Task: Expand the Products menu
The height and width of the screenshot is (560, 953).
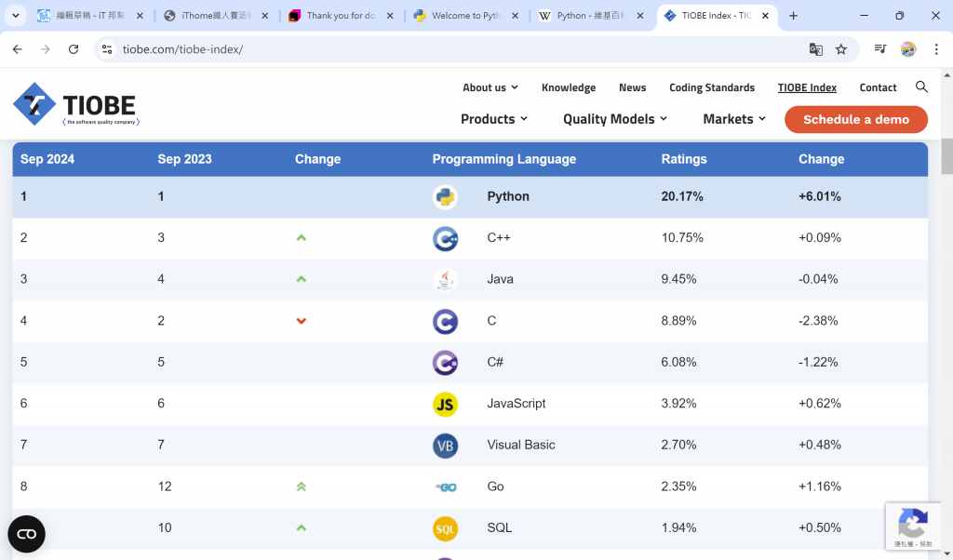Action: tap(494, 119)
